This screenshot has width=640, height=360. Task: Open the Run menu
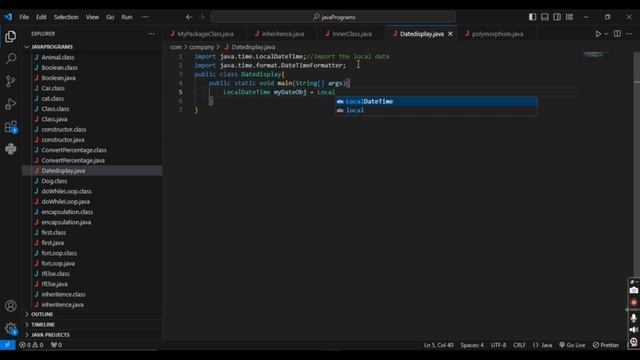(x=127, y=17)
